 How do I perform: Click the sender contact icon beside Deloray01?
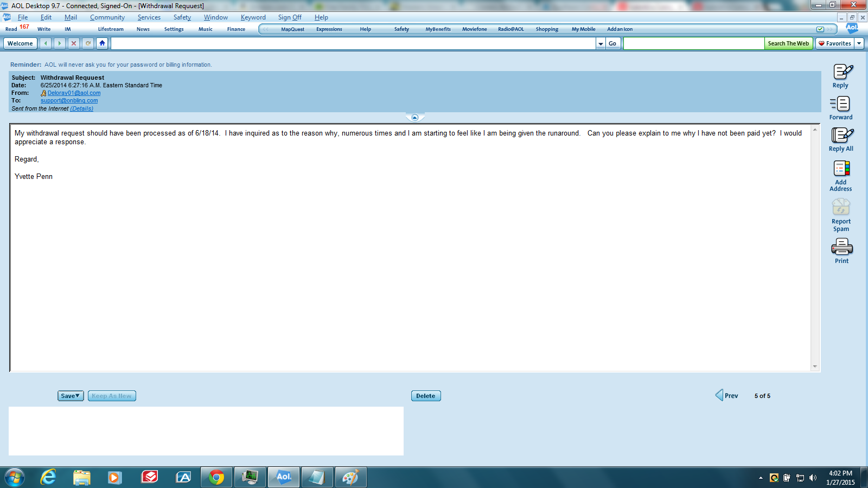tap(43, 93)
